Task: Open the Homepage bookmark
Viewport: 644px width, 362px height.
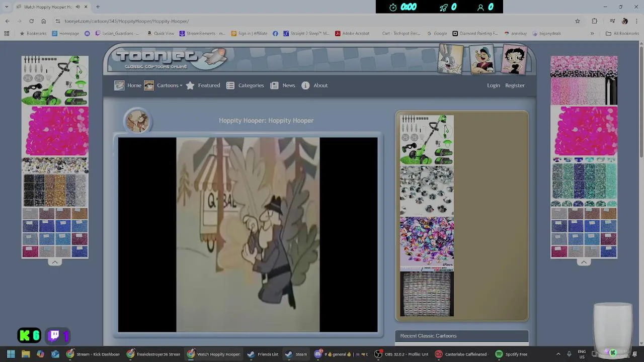Action: pos(65,34)
